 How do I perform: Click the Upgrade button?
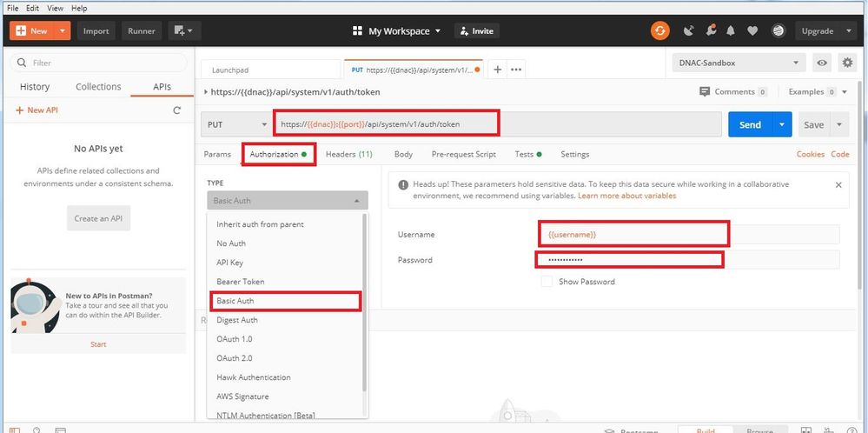[x=817, y=31]
